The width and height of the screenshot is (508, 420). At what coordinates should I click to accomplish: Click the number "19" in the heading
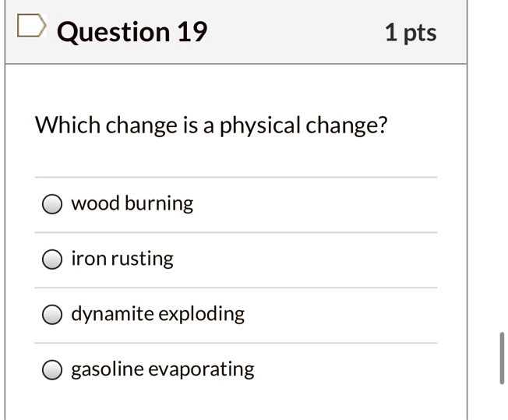(x=192, y=32)
